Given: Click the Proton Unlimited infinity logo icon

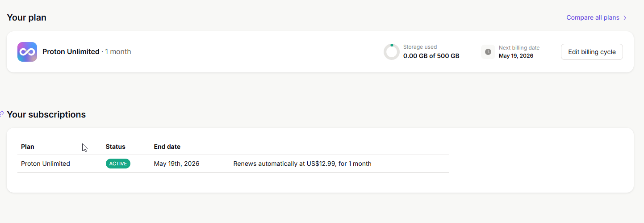Looking at the screenshot, I should tap(27, 52).
